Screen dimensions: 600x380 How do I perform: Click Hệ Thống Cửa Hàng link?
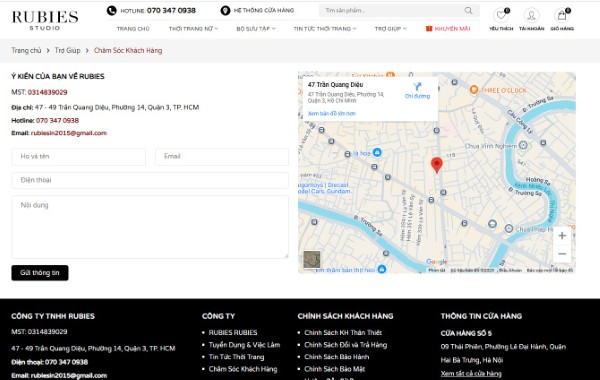(x=264, y=10)
